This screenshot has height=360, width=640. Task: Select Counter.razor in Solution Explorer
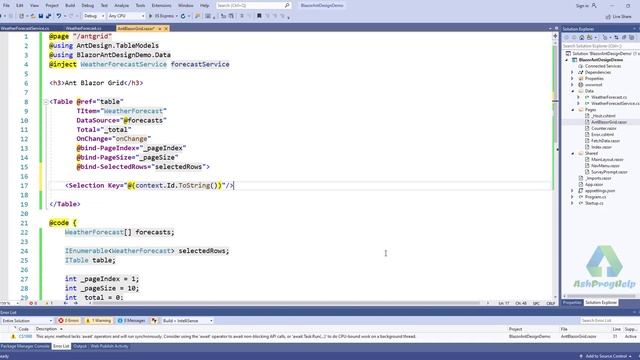tap(604, 128)
